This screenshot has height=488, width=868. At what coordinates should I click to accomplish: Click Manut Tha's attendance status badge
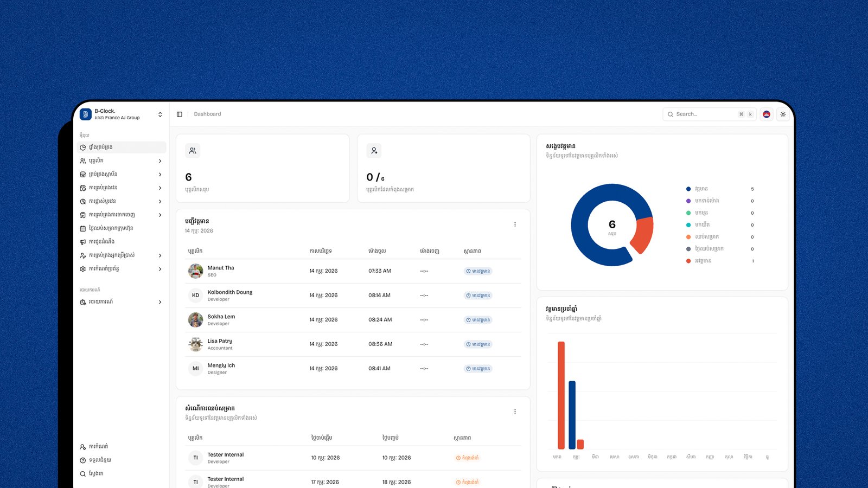478,271
